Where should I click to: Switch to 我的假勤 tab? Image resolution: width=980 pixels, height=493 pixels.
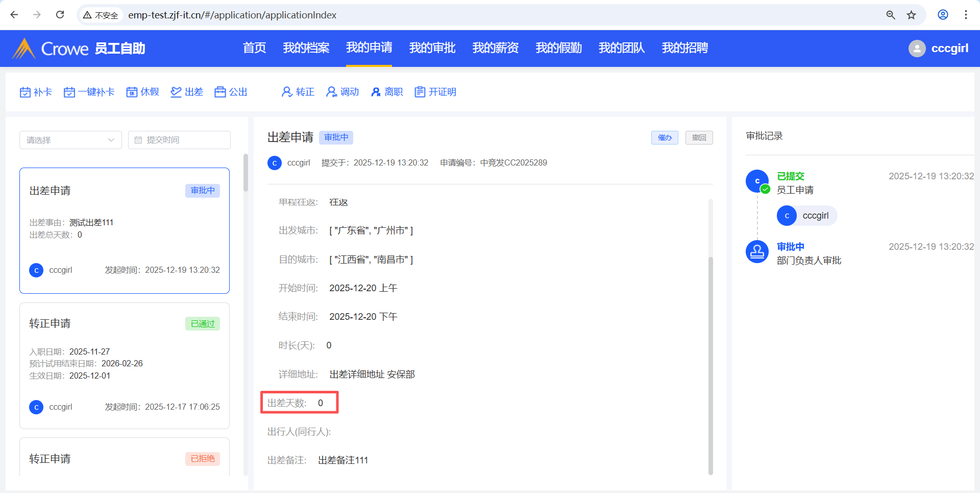[x=559, y=48]
